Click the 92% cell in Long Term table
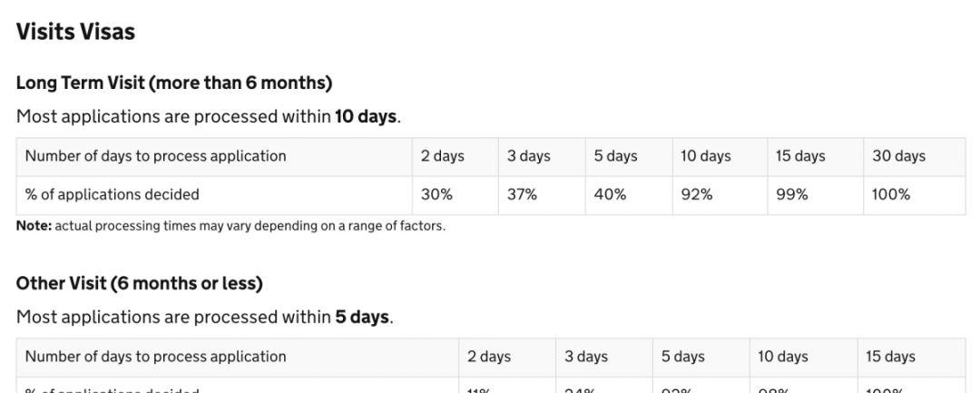The height and width of the screenshot is (393, 980). coord(697,194)
